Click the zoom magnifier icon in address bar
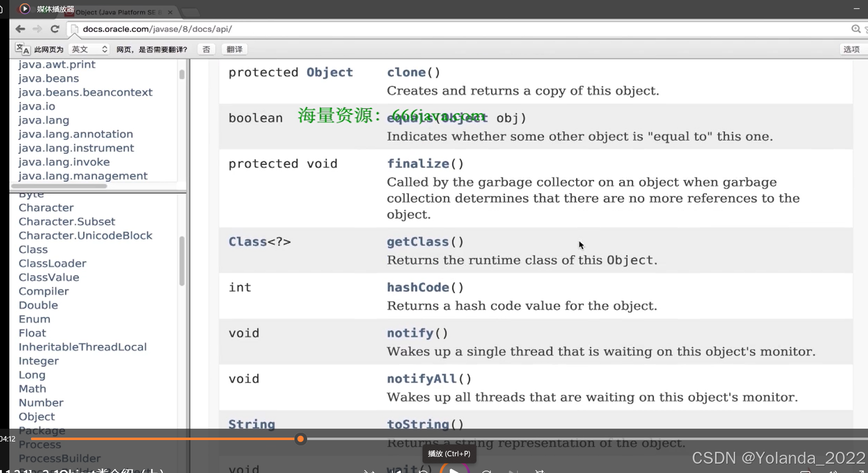Image resolution: width=868 pixels, height=473 pixels. [856, 29]
